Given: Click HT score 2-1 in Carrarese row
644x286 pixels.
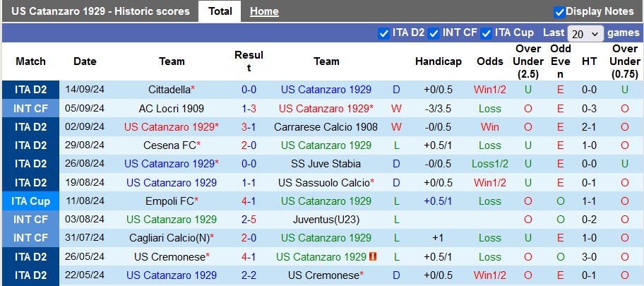Looking at the screenshot, I should click(x=590, y=127).
